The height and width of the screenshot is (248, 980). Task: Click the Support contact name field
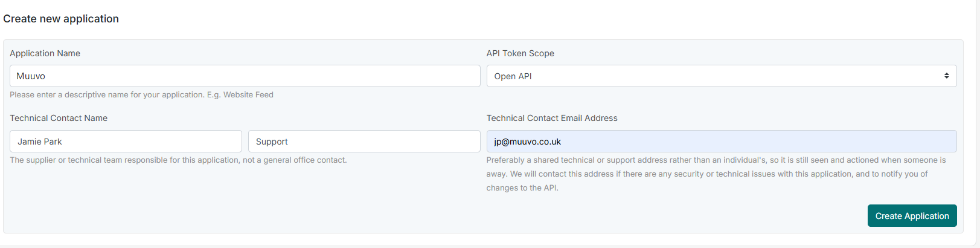pos(364,142)
